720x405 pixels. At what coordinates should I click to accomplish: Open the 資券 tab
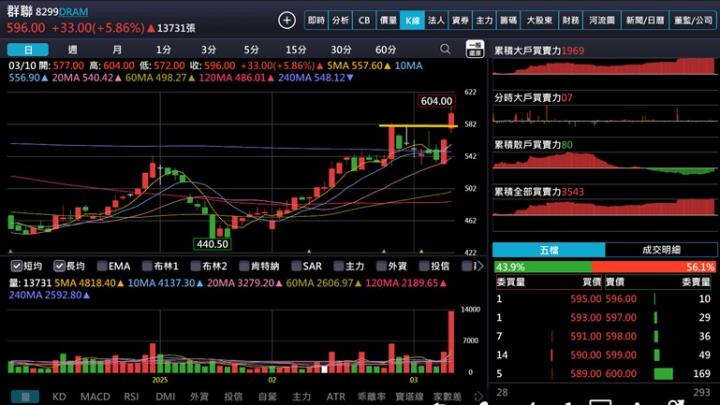coord(460,20)
